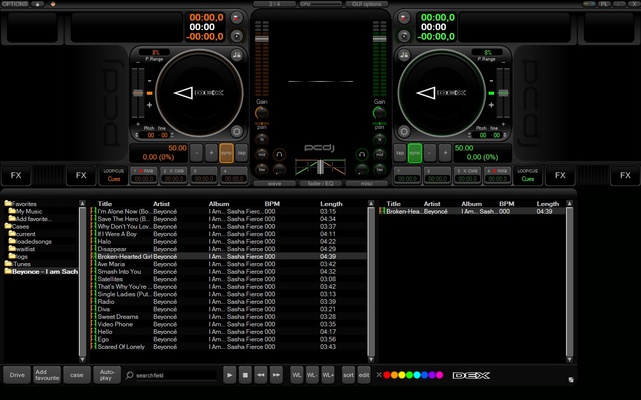Click the search magnifier icon
The image size is (641, 400).
pos(130,375)
